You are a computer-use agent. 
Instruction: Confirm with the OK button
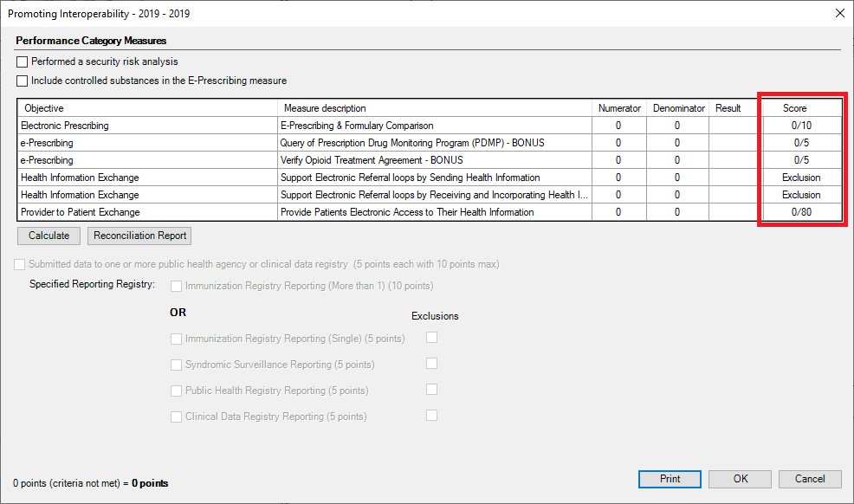pyautogui.click(x=741, y=479)
